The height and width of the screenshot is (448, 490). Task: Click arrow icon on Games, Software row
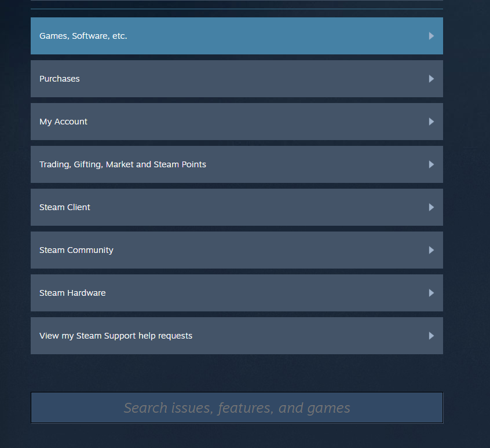tap(432, 36)
